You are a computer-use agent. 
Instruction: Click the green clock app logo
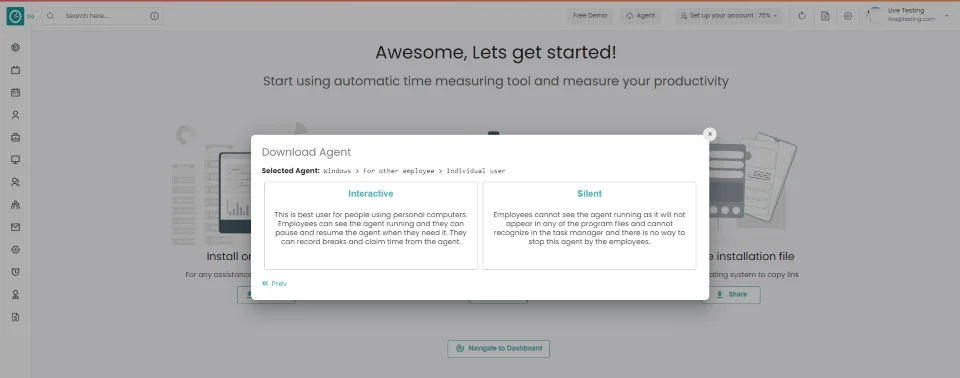[x=15, y=17]
